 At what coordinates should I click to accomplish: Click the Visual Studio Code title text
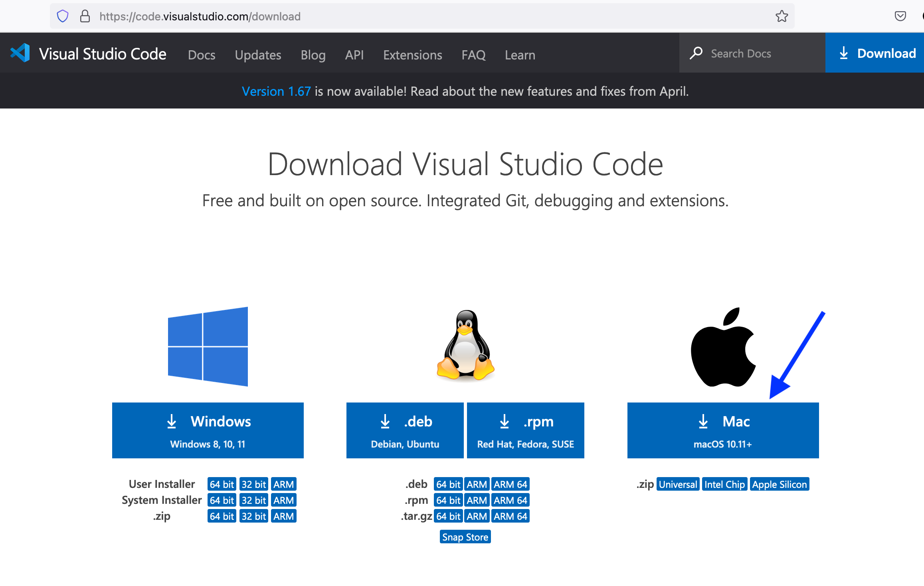pyautogui.click(x=103, y=54)
